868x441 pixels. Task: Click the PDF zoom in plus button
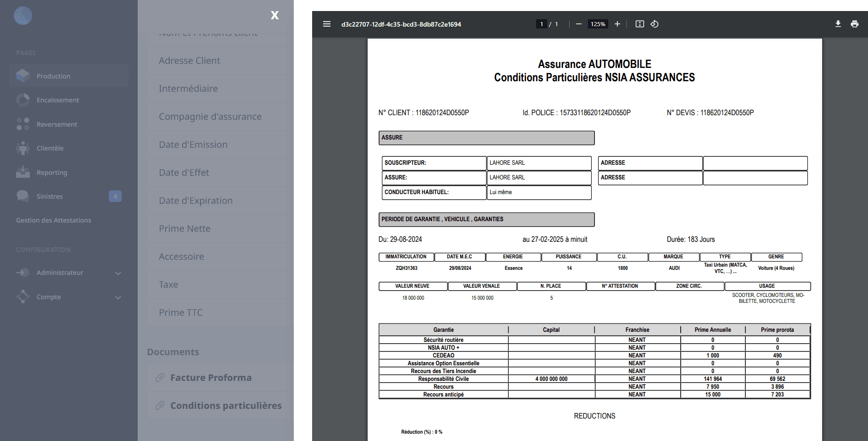pyautogui.click(x=617, y=24)
